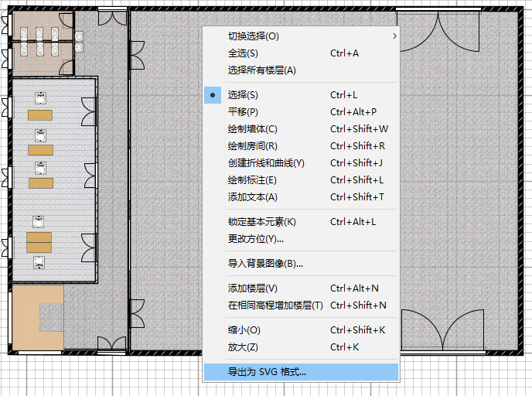The width and height of the screenshot is (532, 396).
Task: Expand the 切换选择 submenu arrow
Action: coord(394,36)
